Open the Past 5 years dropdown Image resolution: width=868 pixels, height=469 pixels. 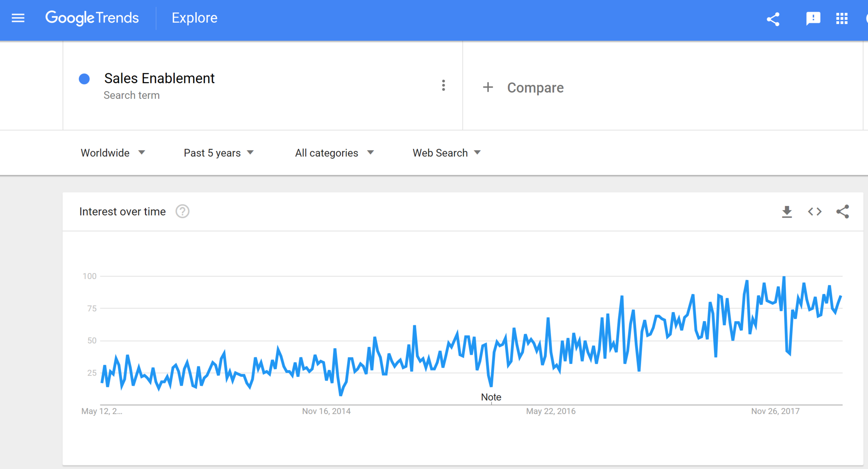click(219, 153)
